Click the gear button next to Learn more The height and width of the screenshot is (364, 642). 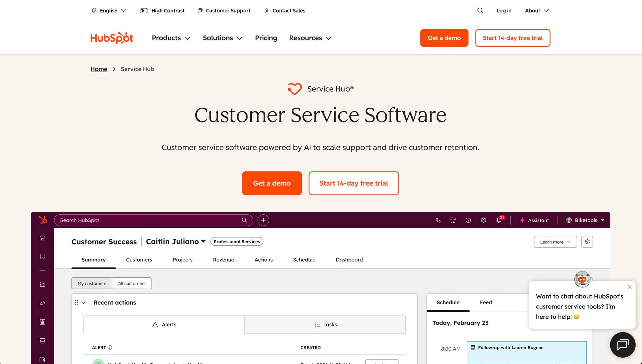tap(587, 242)
